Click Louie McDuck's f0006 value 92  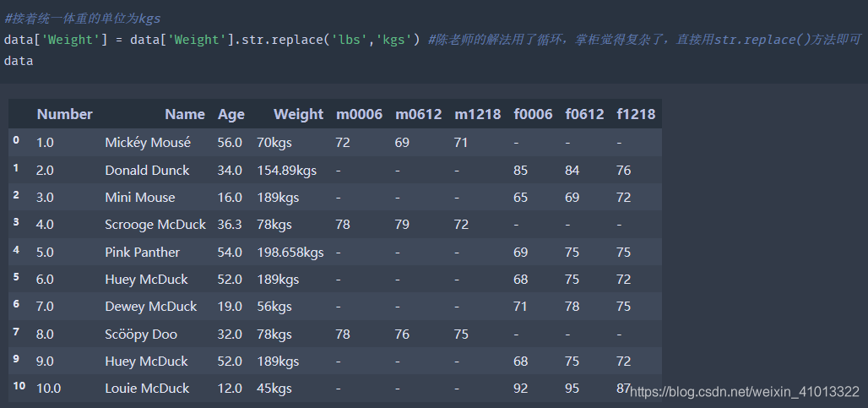[x=520, y=389]
